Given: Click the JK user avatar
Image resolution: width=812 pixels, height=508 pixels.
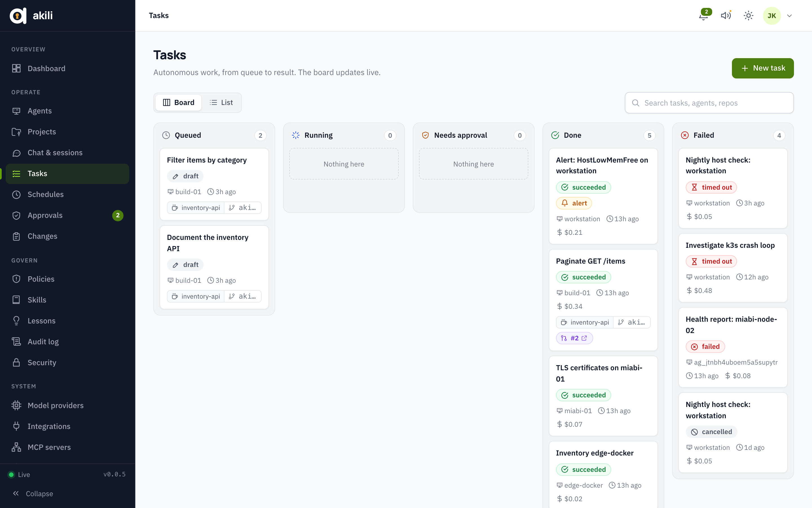Looking at the screenshot, I should point(771,16).
